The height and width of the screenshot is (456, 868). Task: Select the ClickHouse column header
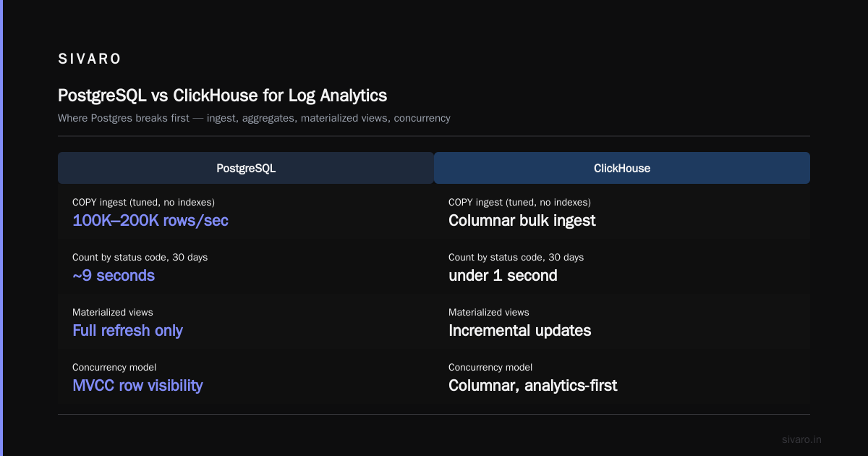coord(622,168)
